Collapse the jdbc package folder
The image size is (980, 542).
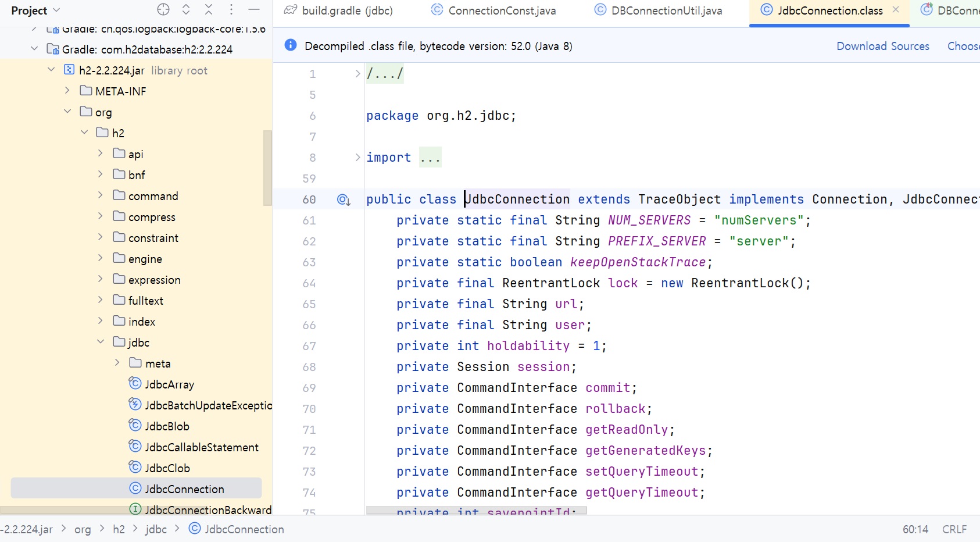click(101, 342)
